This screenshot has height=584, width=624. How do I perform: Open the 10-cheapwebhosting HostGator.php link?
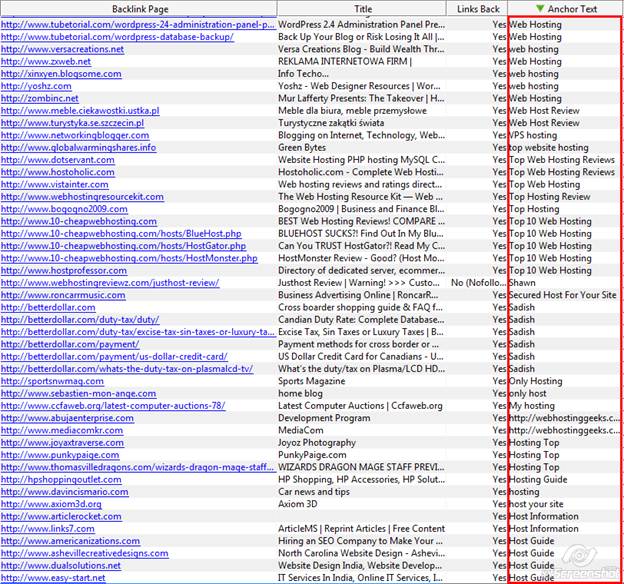pyautogui.click(x=123, y=246)
